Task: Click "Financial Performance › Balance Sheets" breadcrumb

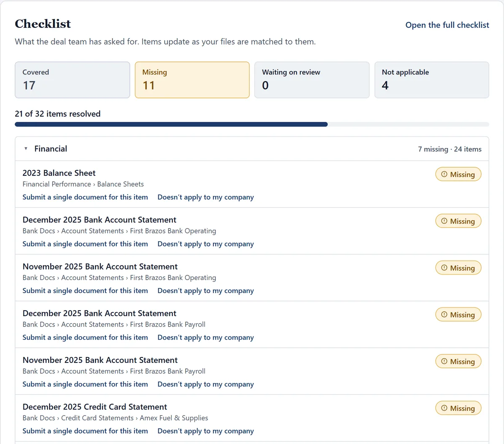Action: [x=83, y=184]
